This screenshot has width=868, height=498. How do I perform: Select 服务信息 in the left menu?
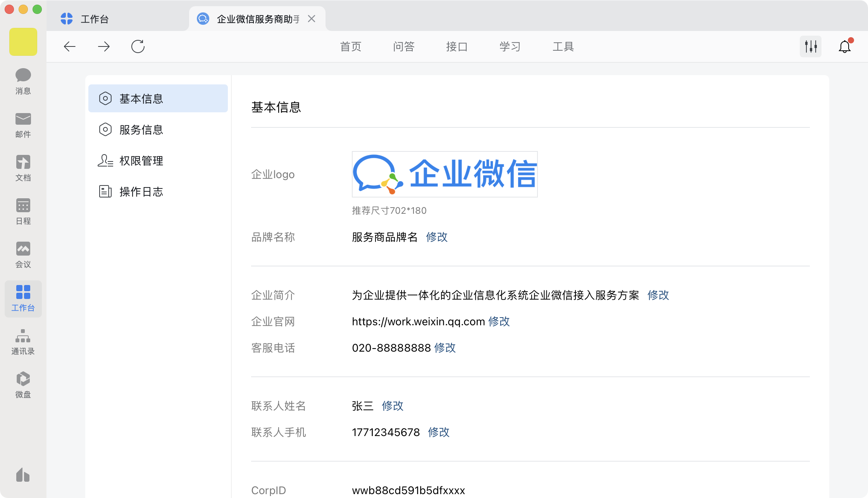[141, 130]
